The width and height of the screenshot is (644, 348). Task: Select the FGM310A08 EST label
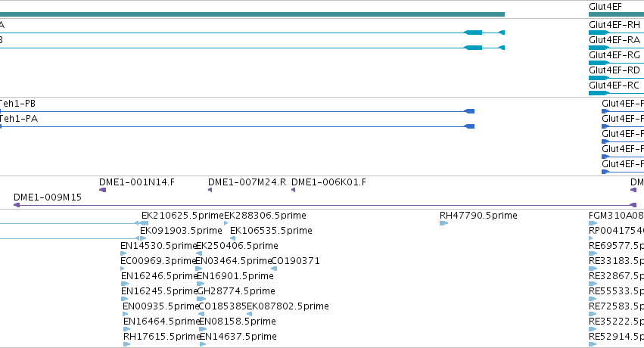[616, 216]
